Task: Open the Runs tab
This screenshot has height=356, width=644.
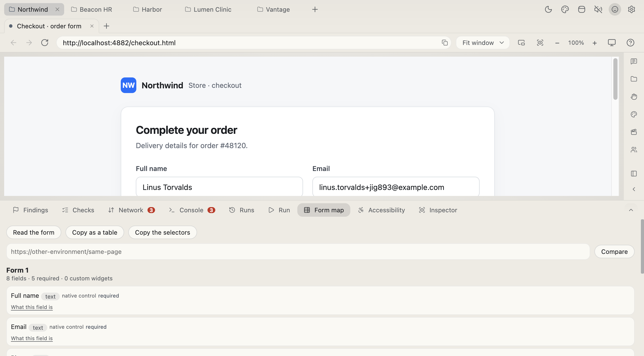Action: click(x=242, y=210)
